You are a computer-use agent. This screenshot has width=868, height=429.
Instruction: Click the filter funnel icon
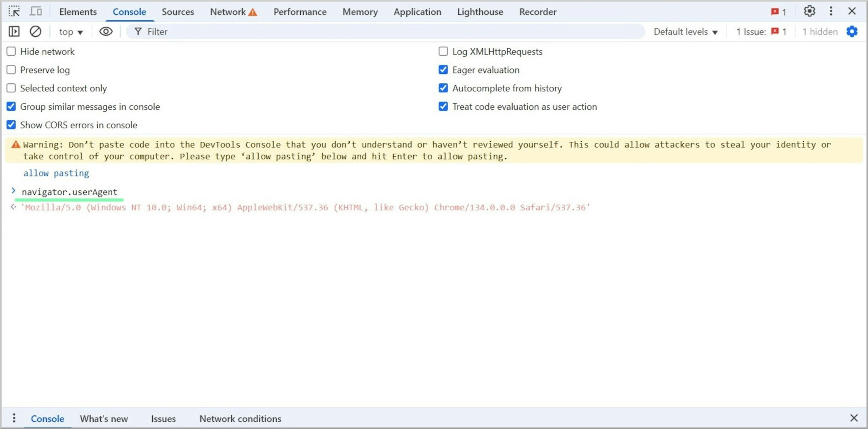click(138, 32)
